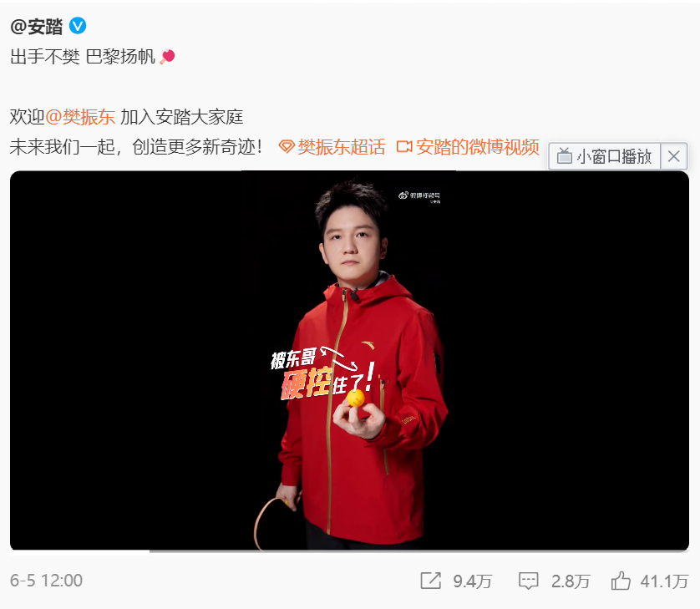This screenshot has width=700, height=609.
Task: Click the TV icon in 小窗口播放 button
Action: click(x=565, y=156)
